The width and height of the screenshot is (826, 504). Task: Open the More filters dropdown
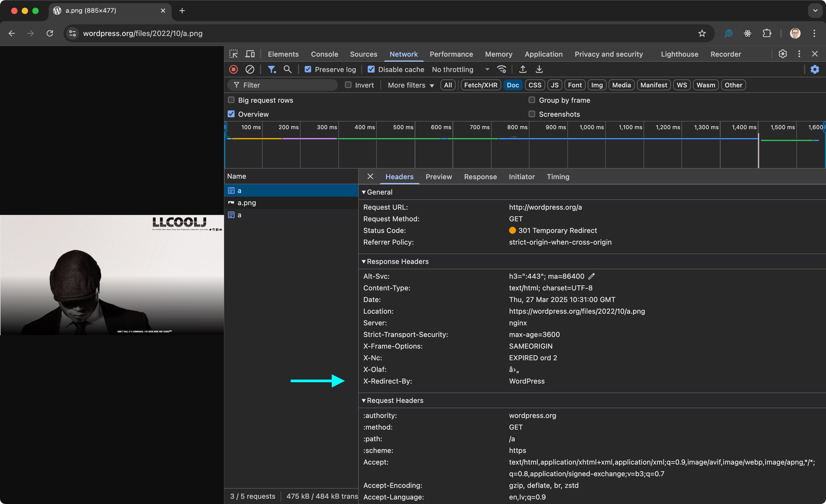click(411, 85)
